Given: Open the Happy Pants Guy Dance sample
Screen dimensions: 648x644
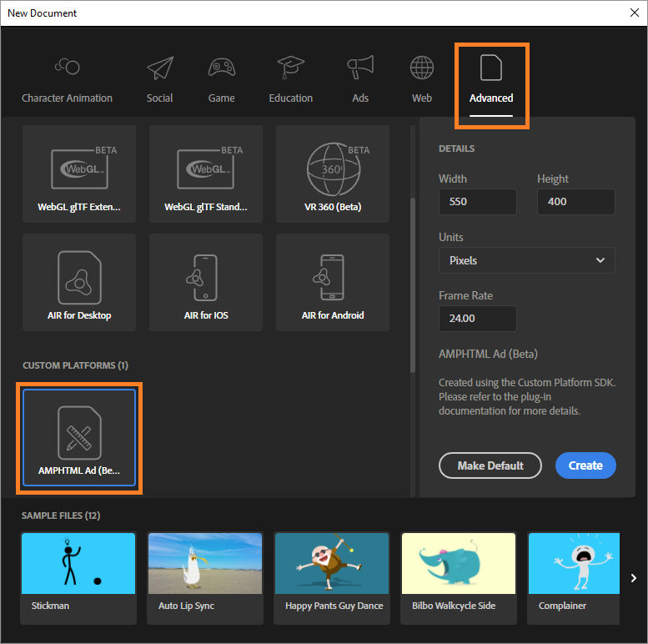Looking at the screenshot, I should 332,578.
